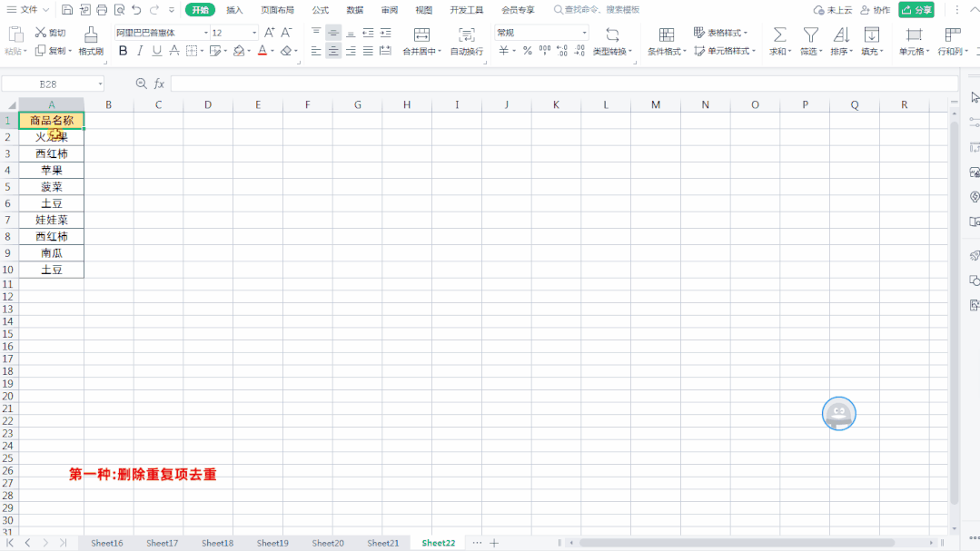Click the zoom icon beside fx
The height and width of the screenshot is (551, 980).
(x=142, y=84)
